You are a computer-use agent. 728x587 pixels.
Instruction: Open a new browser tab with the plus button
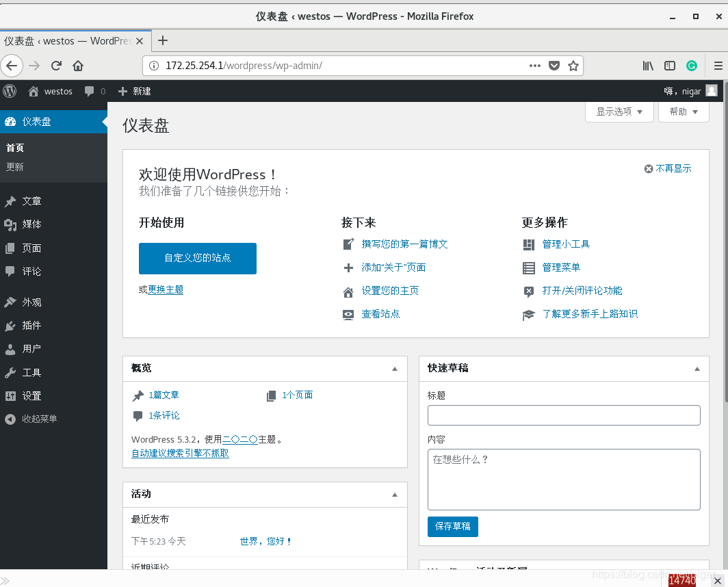pos(163,40)
